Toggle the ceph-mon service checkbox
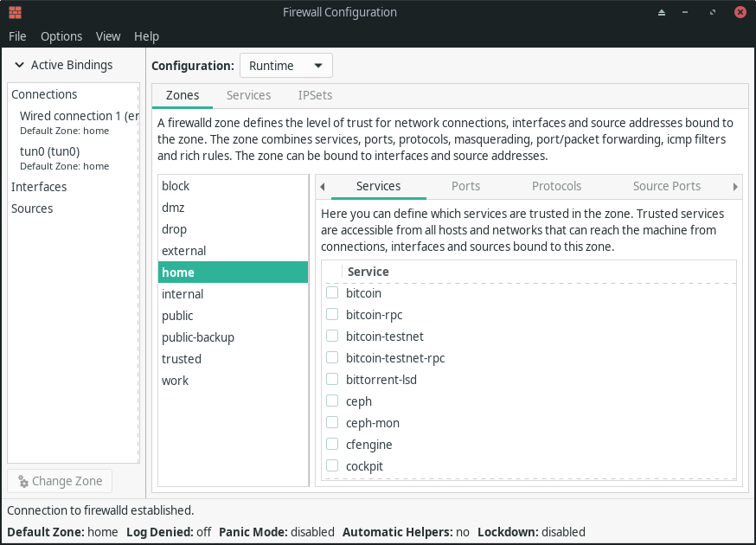 tap(332, 423)
